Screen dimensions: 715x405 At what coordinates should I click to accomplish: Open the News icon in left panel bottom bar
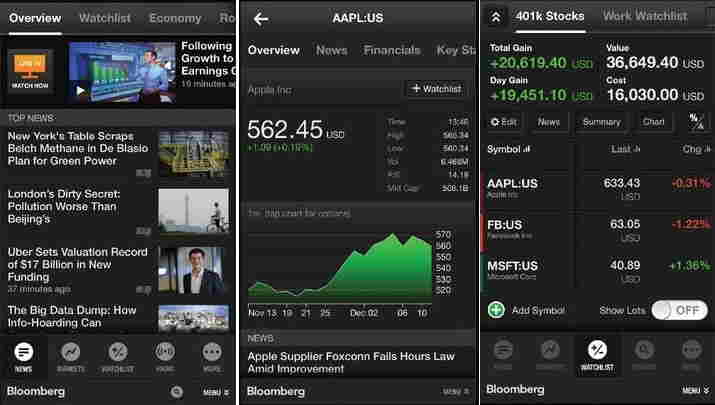[24, 353]
